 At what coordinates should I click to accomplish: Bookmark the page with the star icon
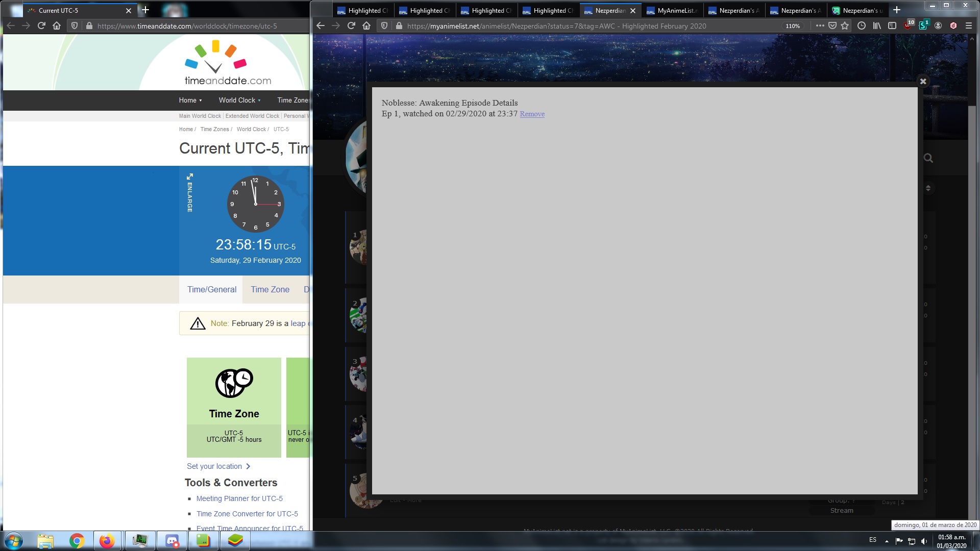point(845,26)
